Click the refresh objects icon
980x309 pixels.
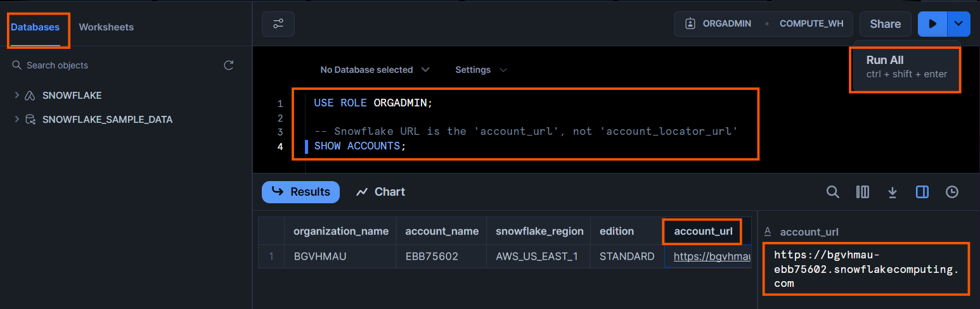[229, 65]
